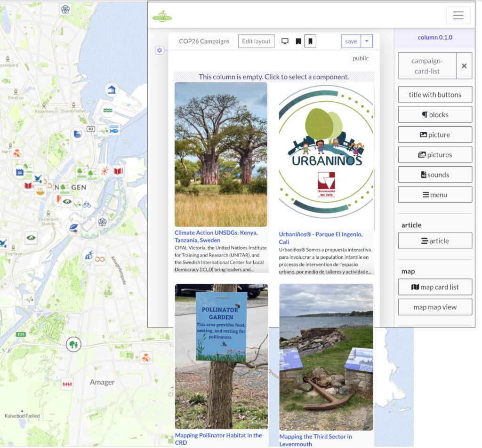Select the heartbeat marker by the harbor canal
Image resolution: width=482 pixels, height=448 pixels.
[29, 299]
